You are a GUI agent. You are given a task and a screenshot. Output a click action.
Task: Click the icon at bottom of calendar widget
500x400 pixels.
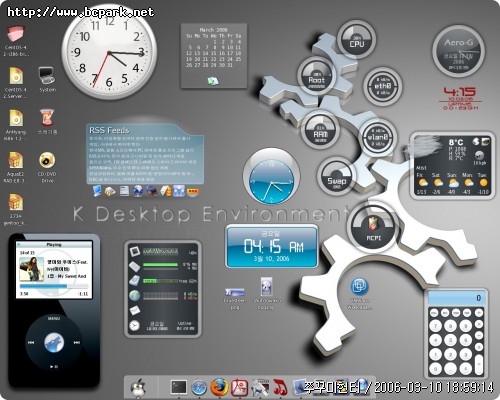point(213,81)
